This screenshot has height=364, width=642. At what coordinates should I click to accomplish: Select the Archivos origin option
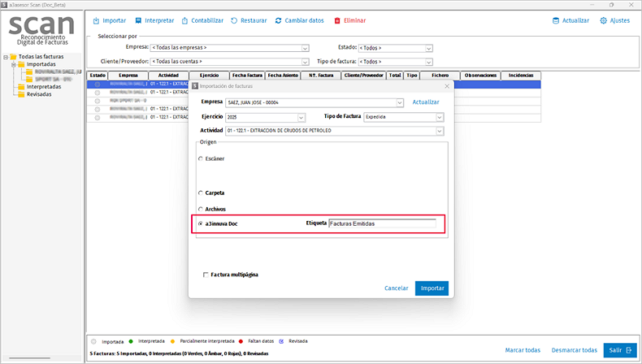tap(201, 209)
